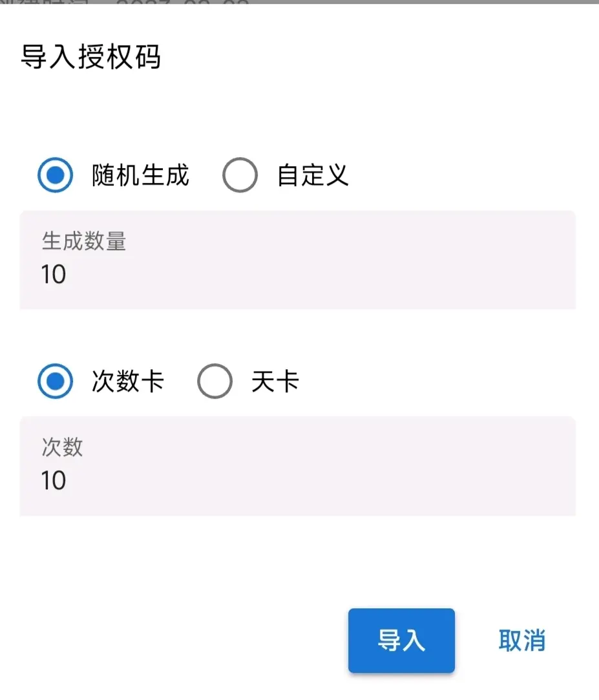This screenshot has height=700, width=599.
Task: Tap the dimmed background strip above dialog
Action: [300, 2]
